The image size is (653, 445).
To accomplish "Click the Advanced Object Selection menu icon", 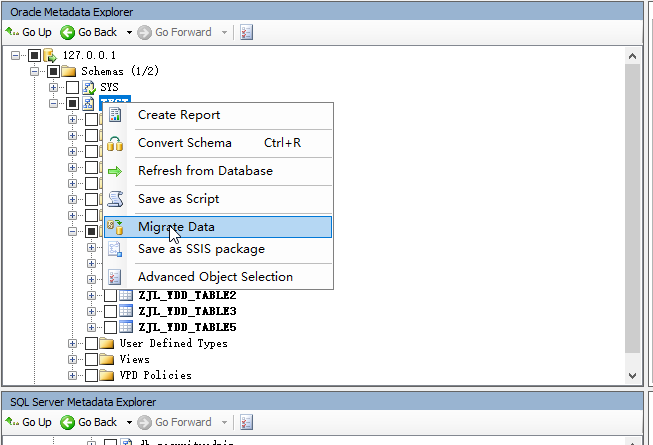I will tap(115, 277).
